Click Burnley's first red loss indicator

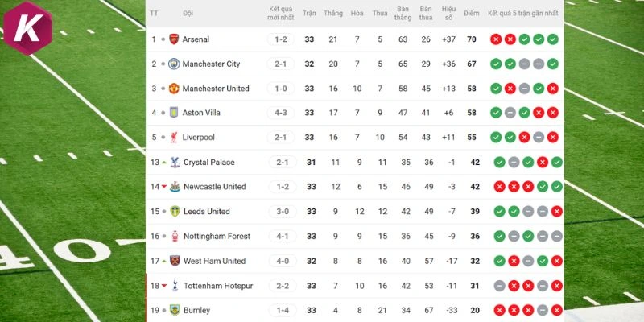(x=498, y=311)
